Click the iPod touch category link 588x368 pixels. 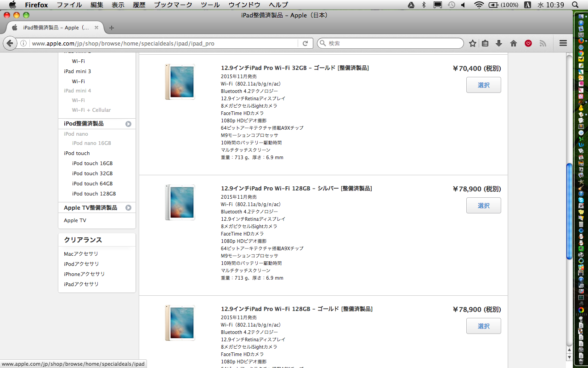click(x=77, y=153)
